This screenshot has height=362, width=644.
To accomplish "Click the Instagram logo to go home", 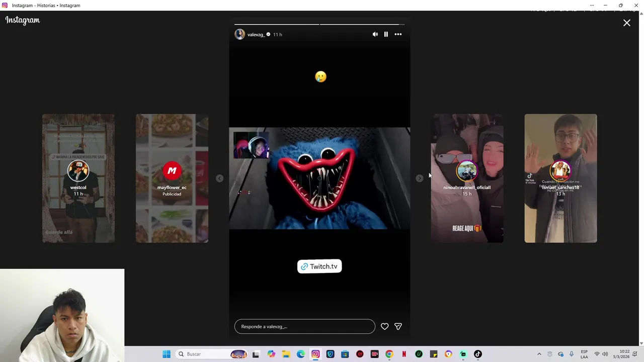I will [x=23, y=20].
